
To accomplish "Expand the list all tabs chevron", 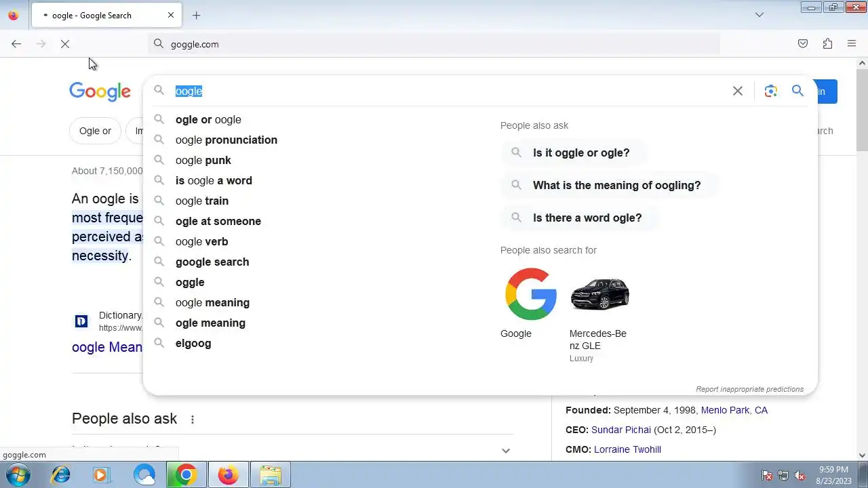I will (759, 15).
